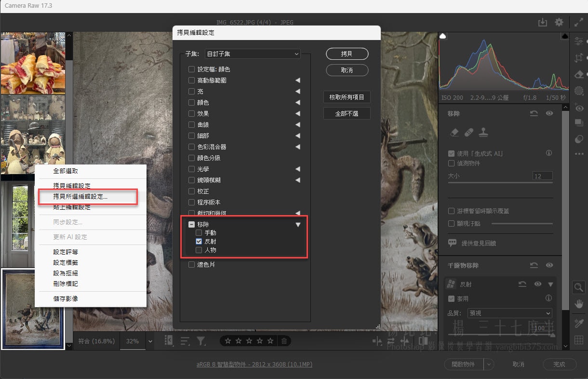Toggle the shadow clipping warning in histogram
Image resolution: width=588 pixels, height=379 pixels.
[443, 37]
